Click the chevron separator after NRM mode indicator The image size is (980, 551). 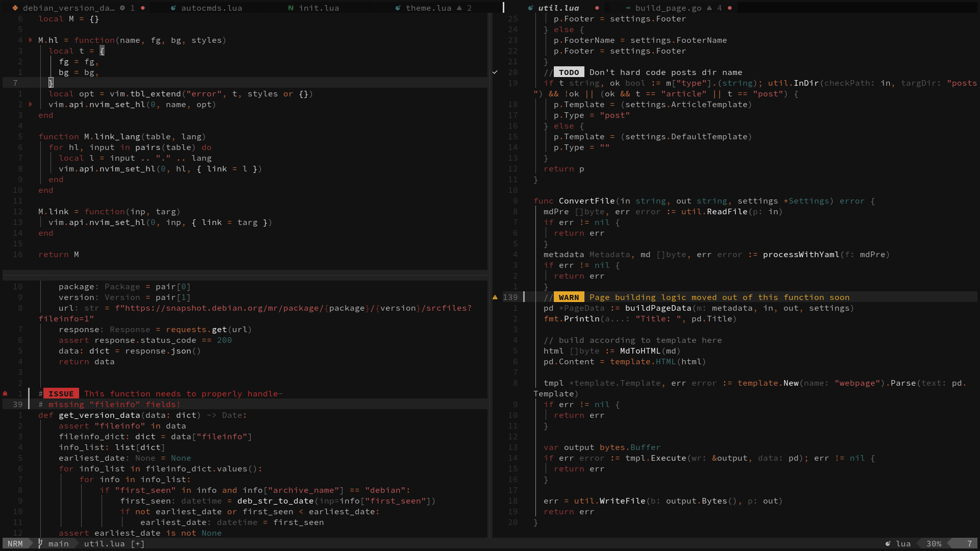(30, 544)
